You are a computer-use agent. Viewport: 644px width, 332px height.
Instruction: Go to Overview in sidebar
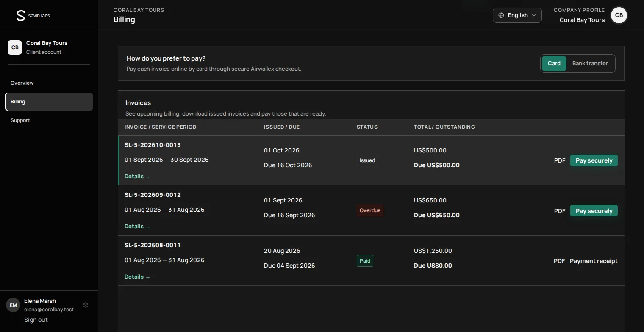click(49, 83)
